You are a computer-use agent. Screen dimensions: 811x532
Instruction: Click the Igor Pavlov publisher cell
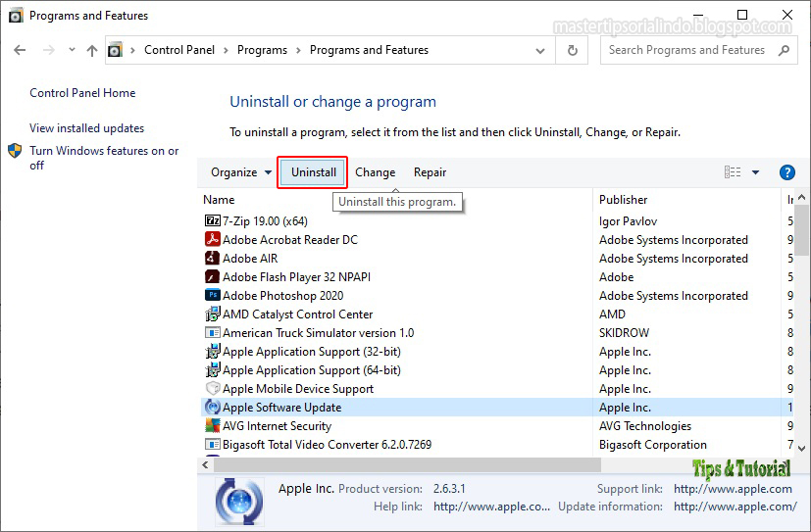click(x=628, y=221)
